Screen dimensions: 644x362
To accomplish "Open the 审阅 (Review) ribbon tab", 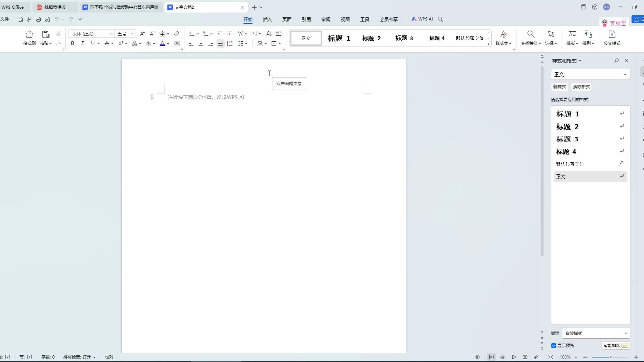I will [x=326, y=19].
